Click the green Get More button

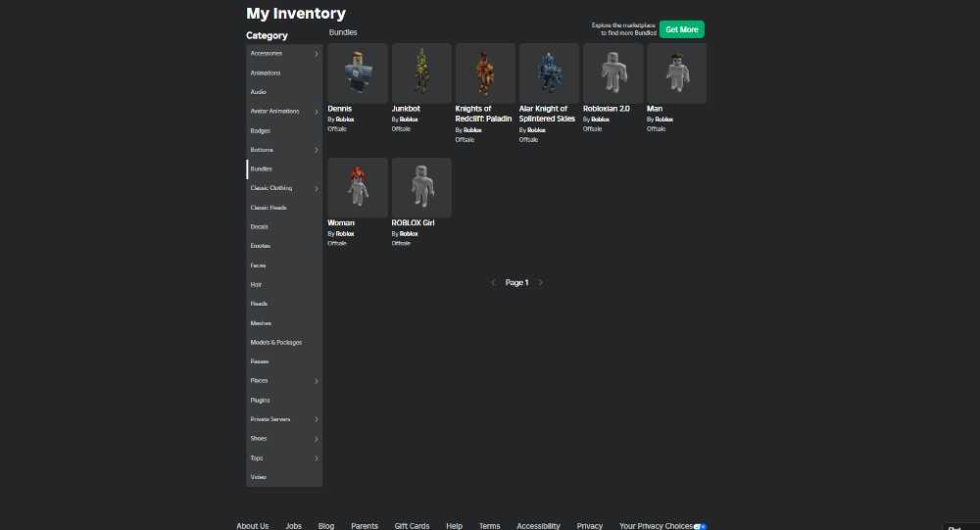click(x=682, y=29)
